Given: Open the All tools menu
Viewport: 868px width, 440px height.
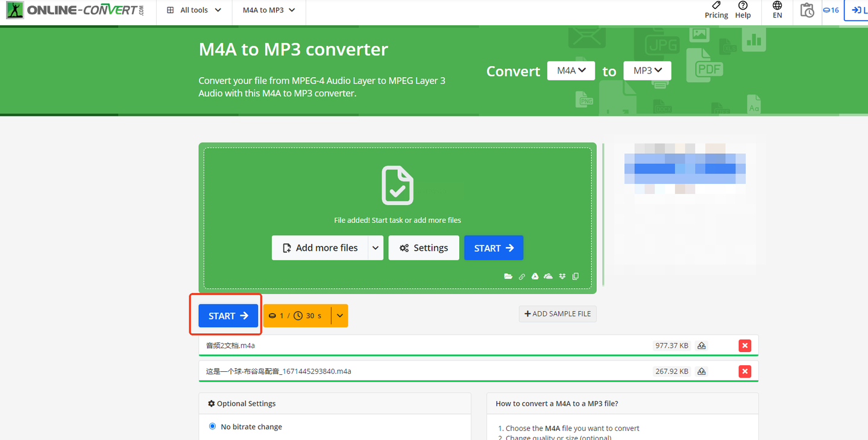Looking at the screenshot, I should pos(194,10).
